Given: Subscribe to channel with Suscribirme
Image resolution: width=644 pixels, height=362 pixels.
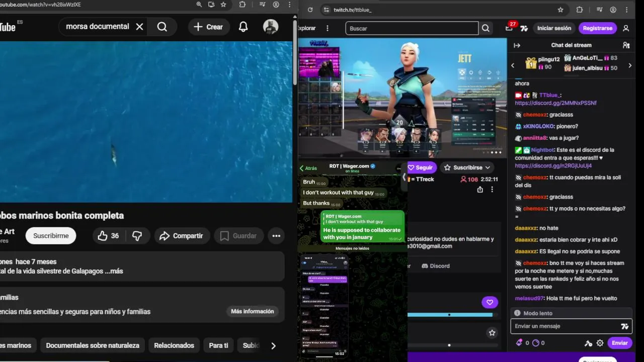Looking at the screenshot, I should (x=51, y=236).
